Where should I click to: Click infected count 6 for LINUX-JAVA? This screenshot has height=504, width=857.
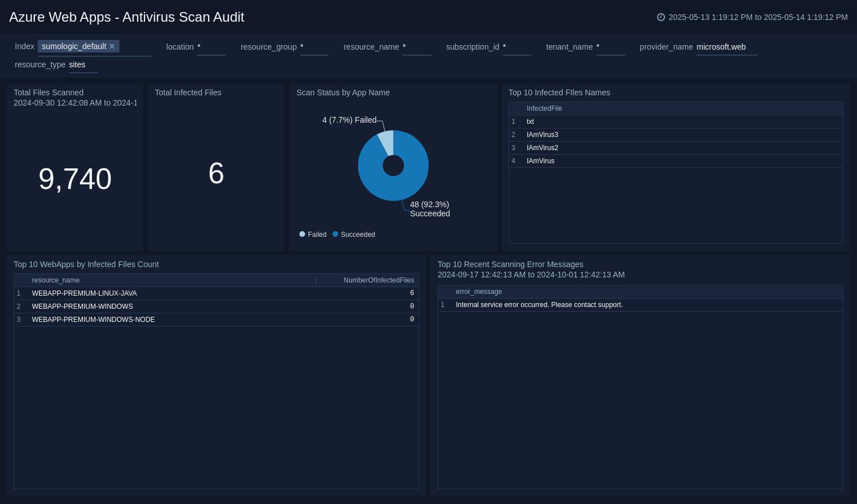pos(412,293)
